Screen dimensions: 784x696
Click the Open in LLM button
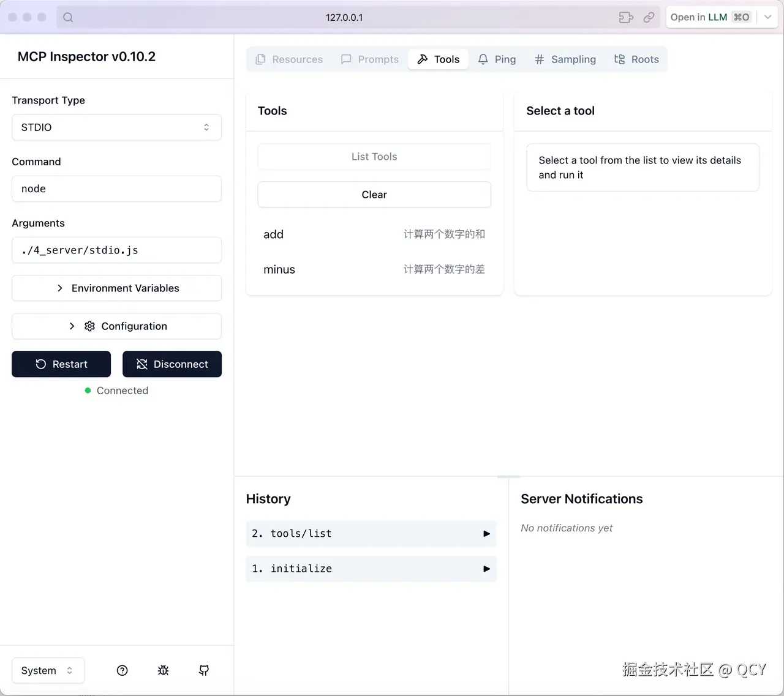(710, 17)
